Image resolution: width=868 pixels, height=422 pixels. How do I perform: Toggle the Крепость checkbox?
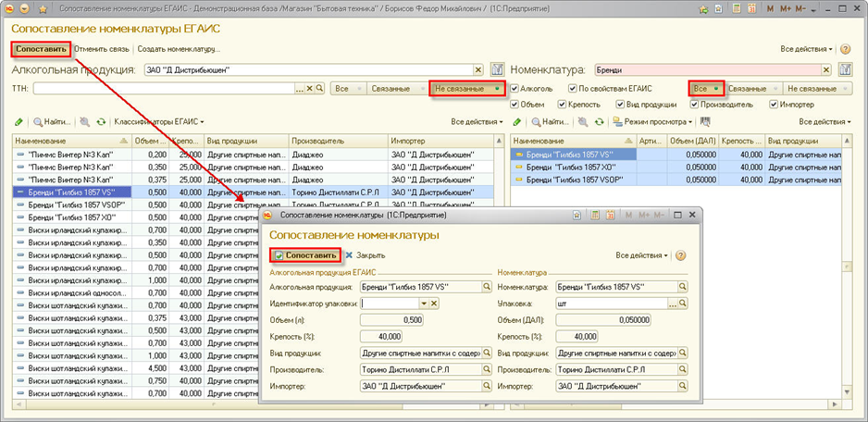tap(562, 105)
